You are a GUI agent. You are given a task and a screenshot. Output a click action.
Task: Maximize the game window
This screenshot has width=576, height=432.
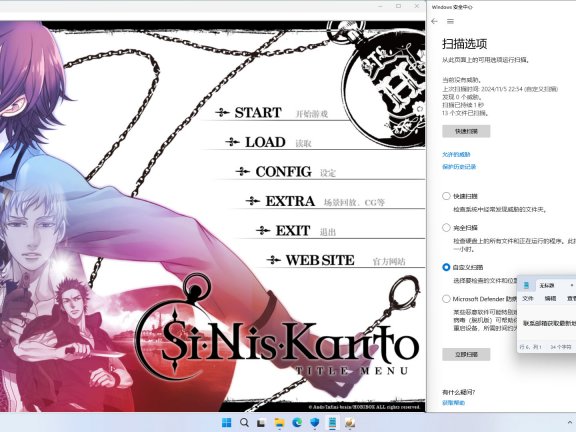pos(399,6)
